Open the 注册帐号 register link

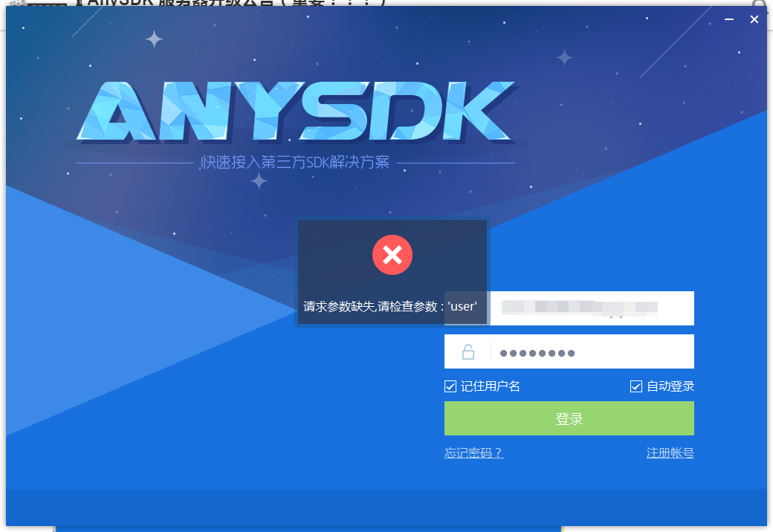[670, 452]
